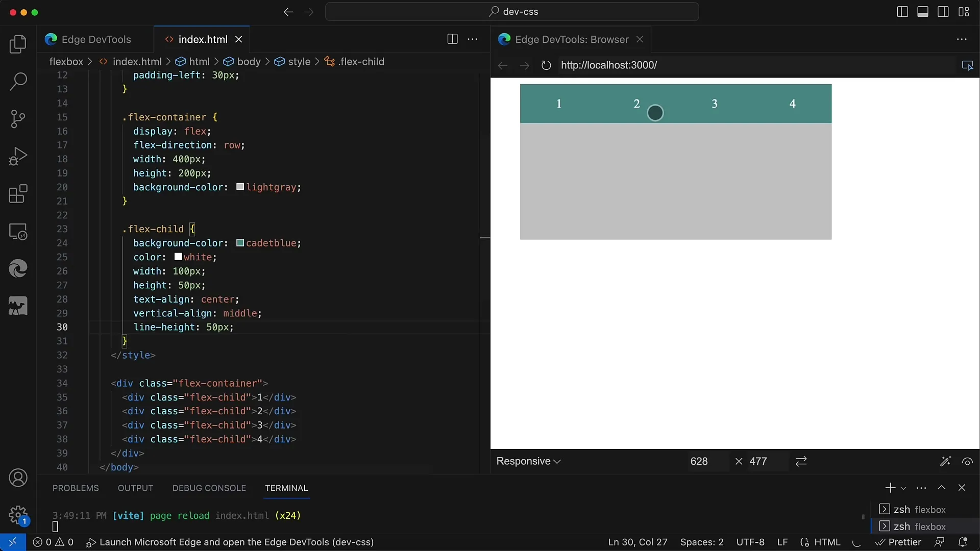980x551 pixels.
Task: Open the vision deficiency emulation icon
Action: coord(967,461)
